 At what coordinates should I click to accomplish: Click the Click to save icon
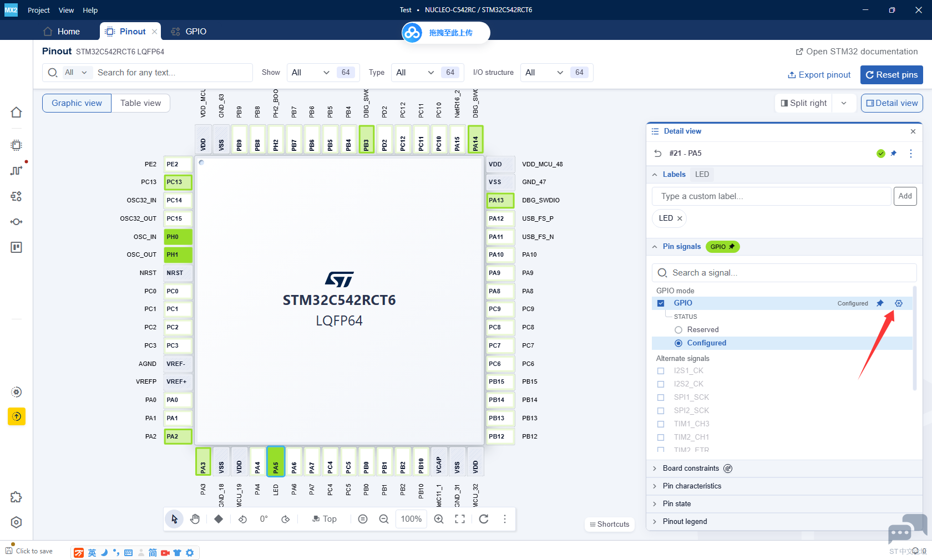(9, 551)
